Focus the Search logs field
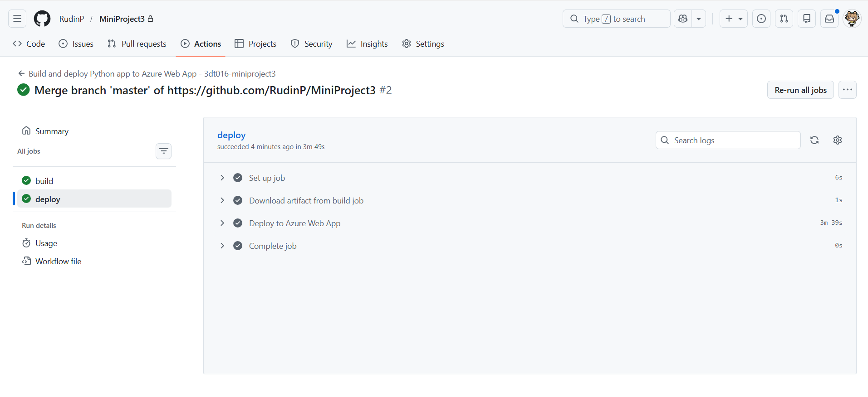 (x=728, y=140)
